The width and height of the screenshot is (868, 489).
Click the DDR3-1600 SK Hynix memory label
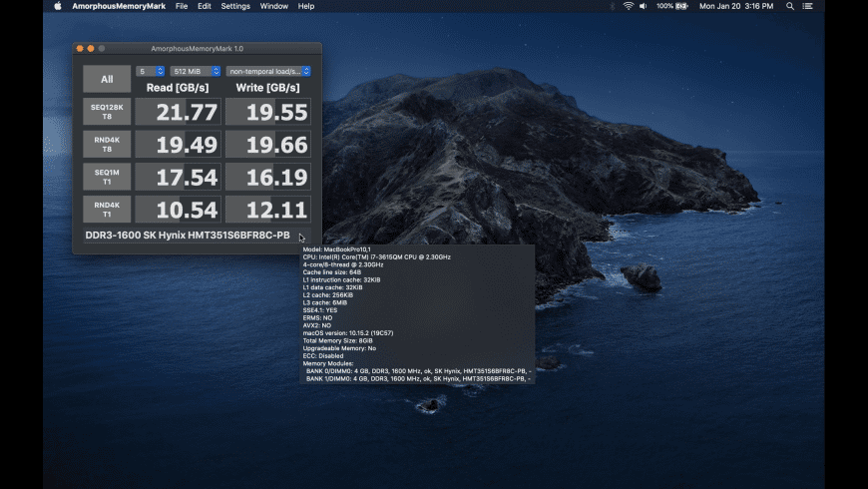[x=188, y=237]
